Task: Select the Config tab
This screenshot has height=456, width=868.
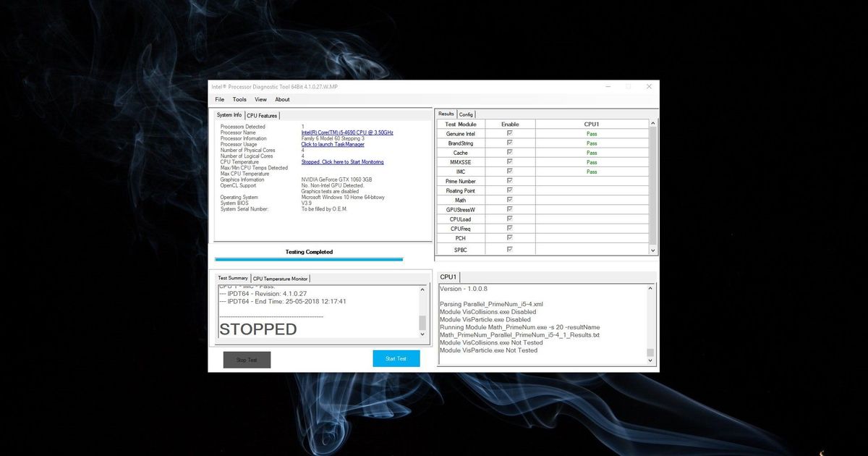Action: [466, 114]
